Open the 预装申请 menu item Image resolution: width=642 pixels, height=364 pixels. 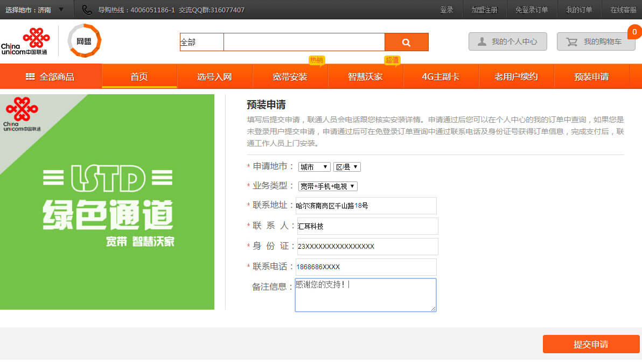(591, 76)
